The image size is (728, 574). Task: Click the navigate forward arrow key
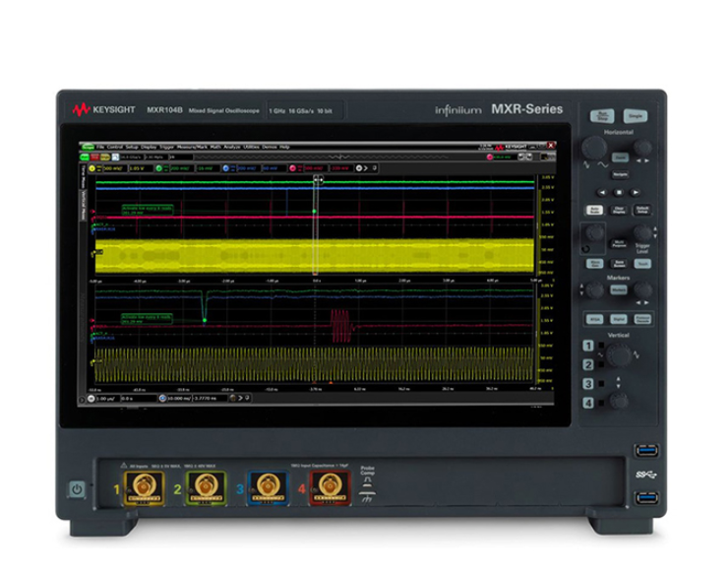coord(636,192)
